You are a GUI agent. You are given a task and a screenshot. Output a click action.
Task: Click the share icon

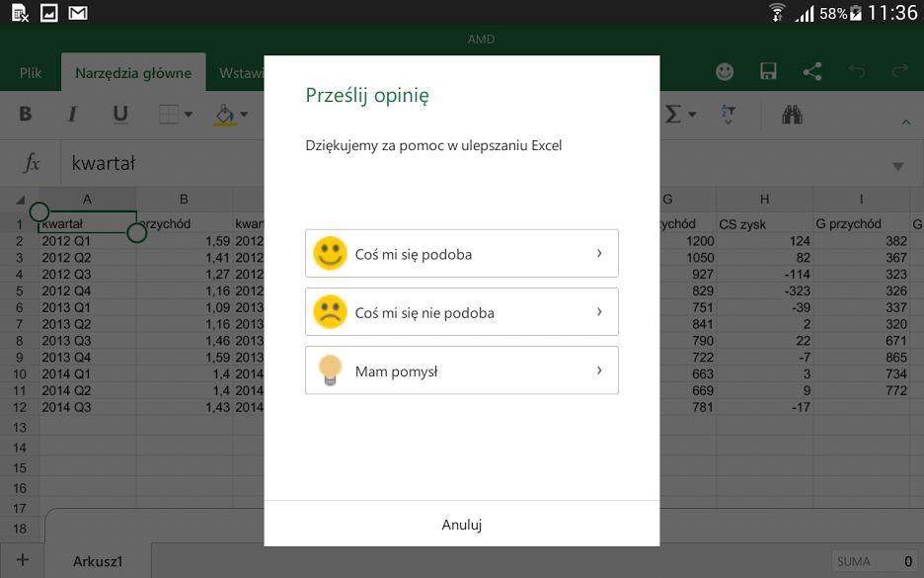point(811,71)
